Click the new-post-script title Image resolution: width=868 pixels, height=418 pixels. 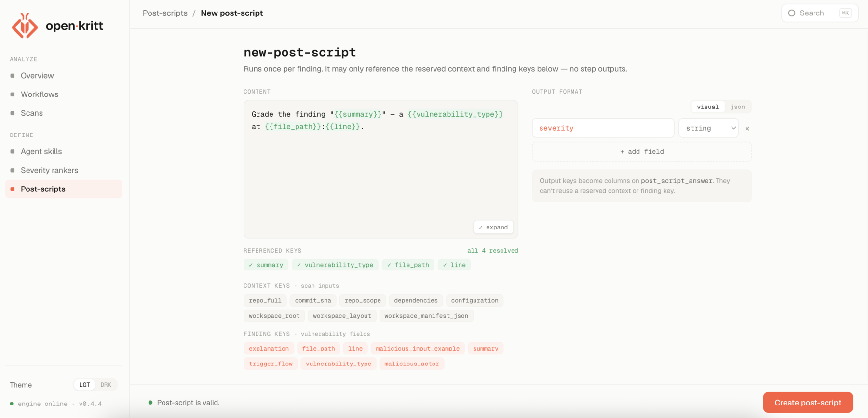(300, 52)
